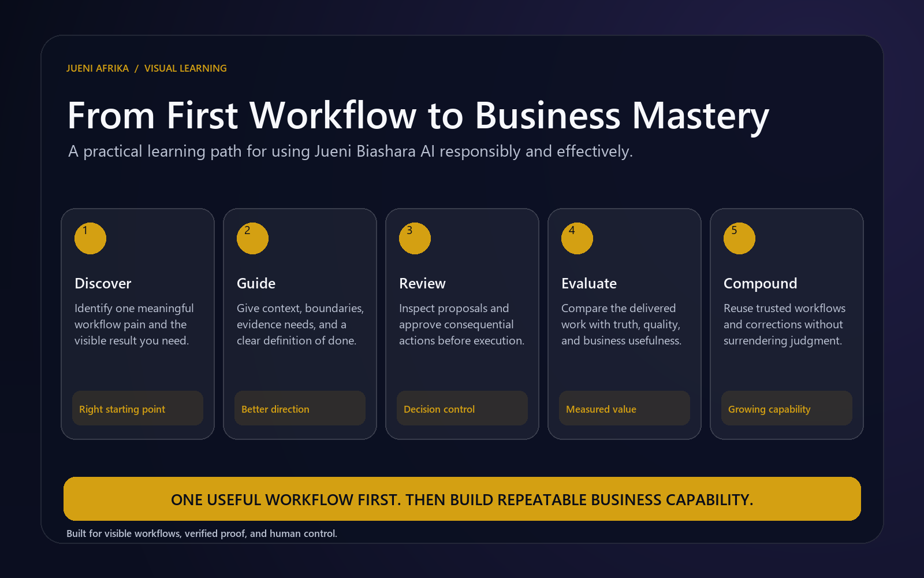Screen dimensions: 924x578
Task: Click 'Reuse trusted workflows' description text
Action: 784,324
